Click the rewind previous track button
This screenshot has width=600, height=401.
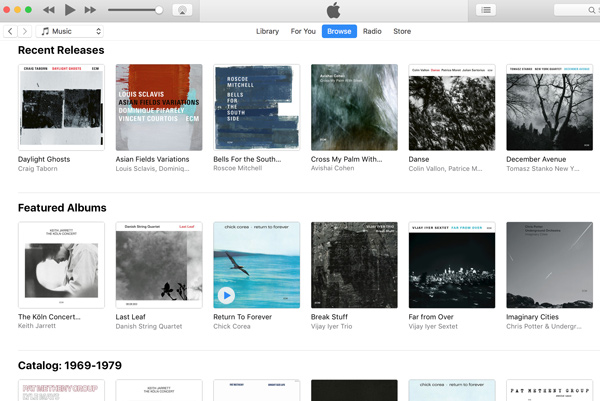[49, 10]
